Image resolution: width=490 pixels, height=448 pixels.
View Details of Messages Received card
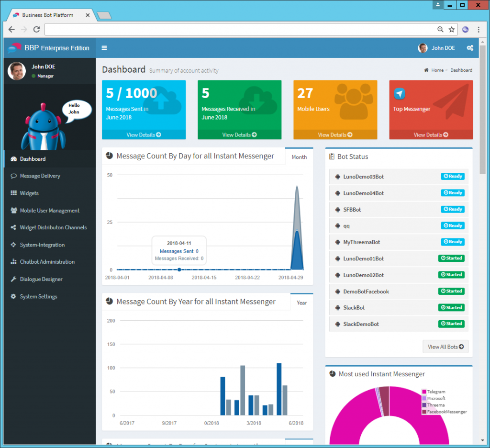tap(239, 135)
